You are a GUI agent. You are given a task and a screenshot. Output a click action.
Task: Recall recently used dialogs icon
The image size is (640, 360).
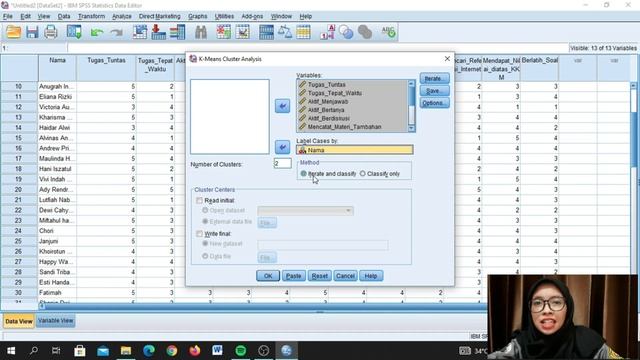coord(74,32)
